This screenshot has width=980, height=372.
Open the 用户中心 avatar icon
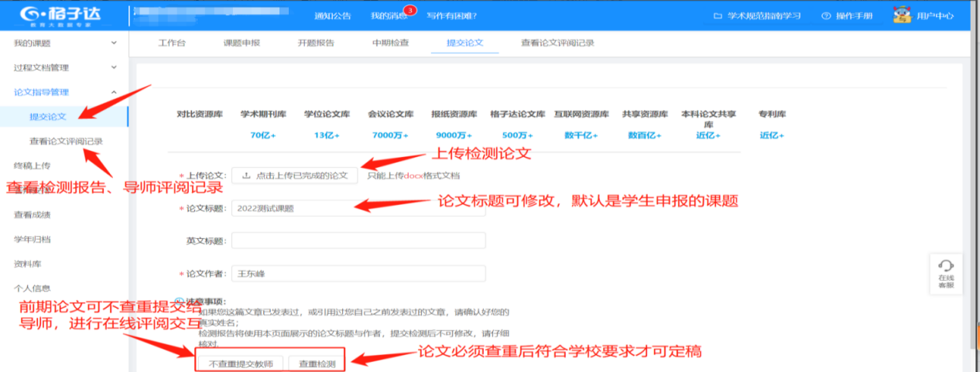tap(902, 15)
